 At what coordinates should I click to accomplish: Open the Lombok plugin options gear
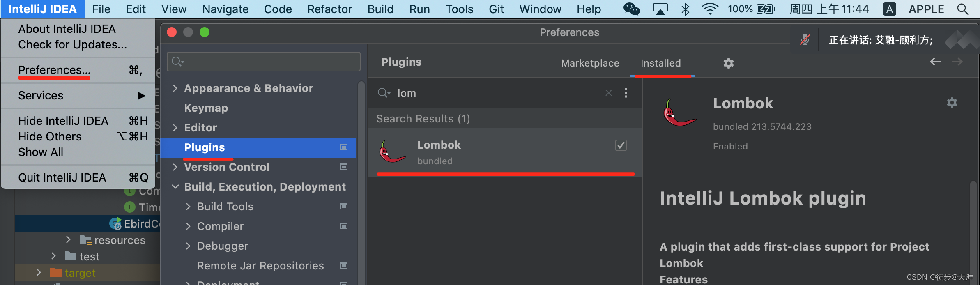coord(952,103)
